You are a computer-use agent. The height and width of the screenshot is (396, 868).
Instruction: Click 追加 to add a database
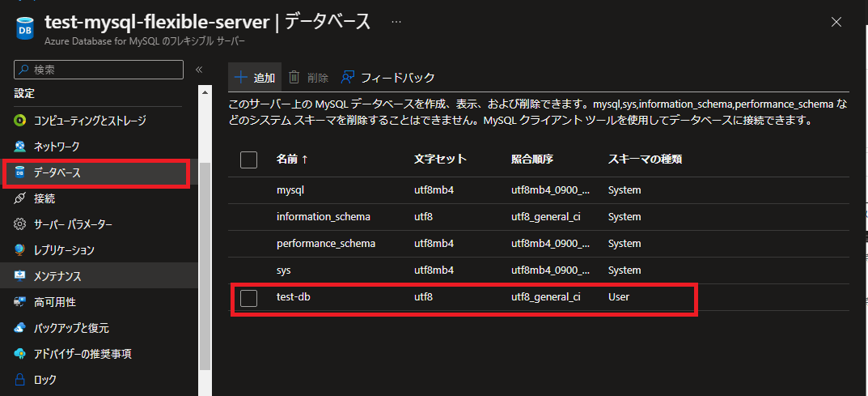click(x=255, y=78)
